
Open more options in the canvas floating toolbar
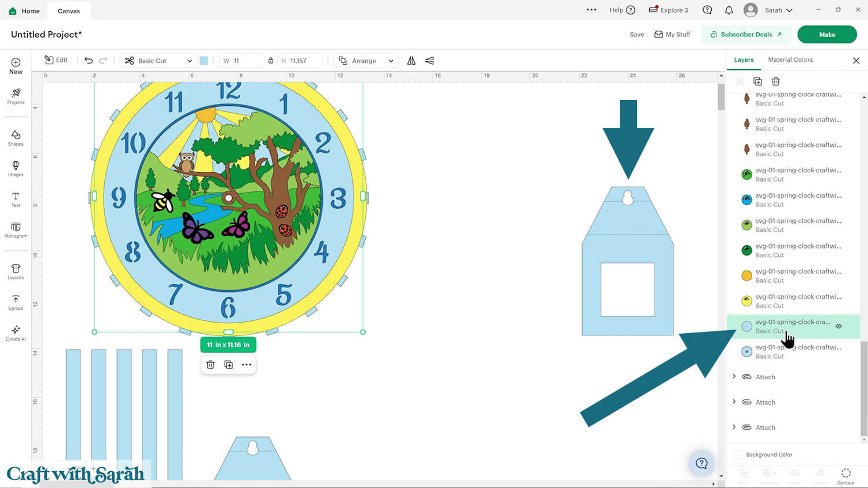pyautogui.click(x=247, y=365)
